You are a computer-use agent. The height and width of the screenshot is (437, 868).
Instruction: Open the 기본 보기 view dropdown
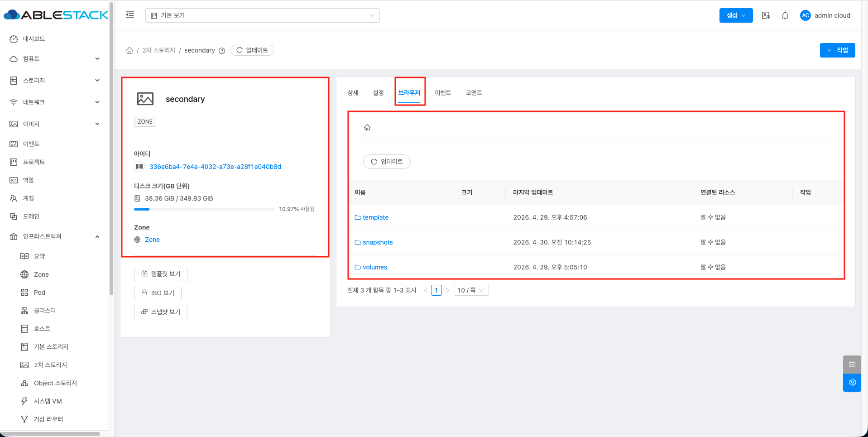[x=263, y=15]
